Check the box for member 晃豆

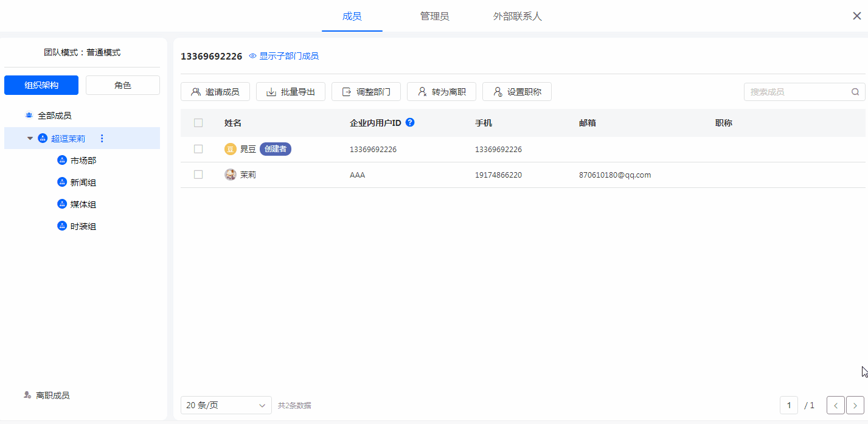tap(198, 149)
